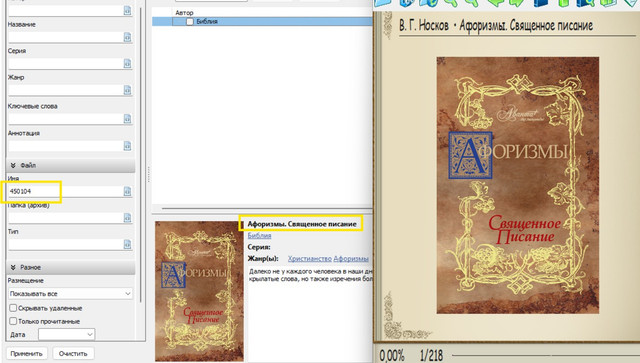Click the book list horizontal scrollbar
640x363 pixels.
point(267,209)
